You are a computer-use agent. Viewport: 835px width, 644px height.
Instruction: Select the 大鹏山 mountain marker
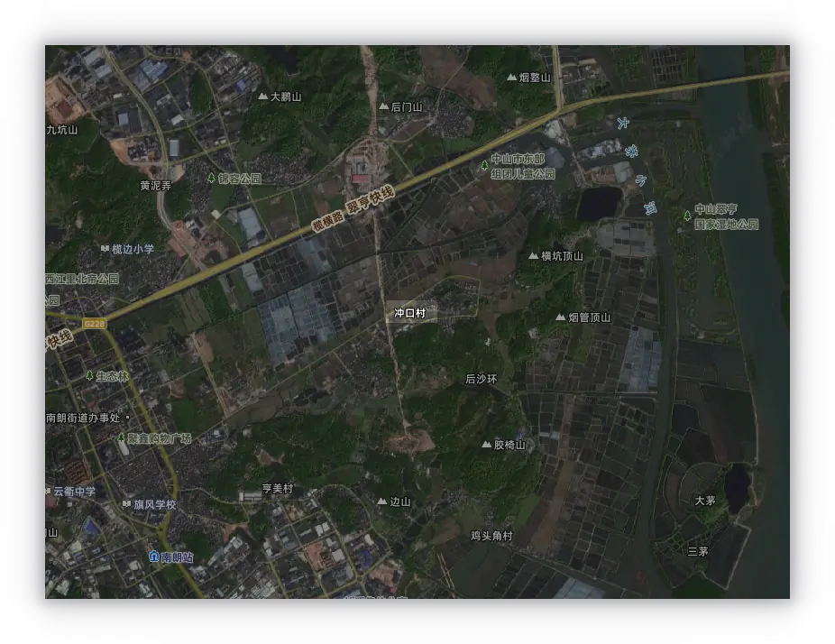pyautogui.click(x=262, y=97)
